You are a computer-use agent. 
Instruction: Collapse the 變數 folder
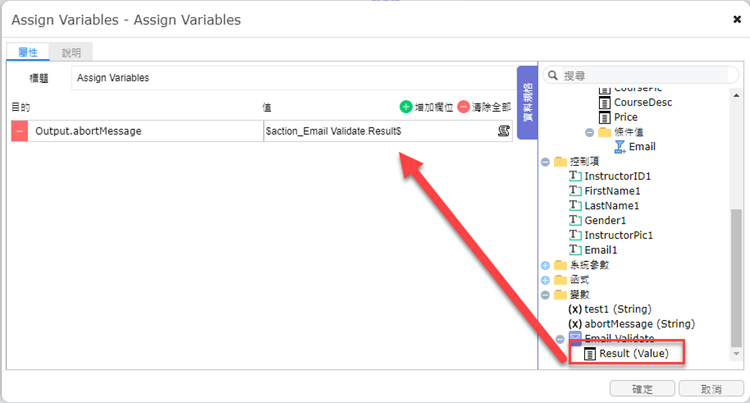pyautogui.click(x=545, y=295)
